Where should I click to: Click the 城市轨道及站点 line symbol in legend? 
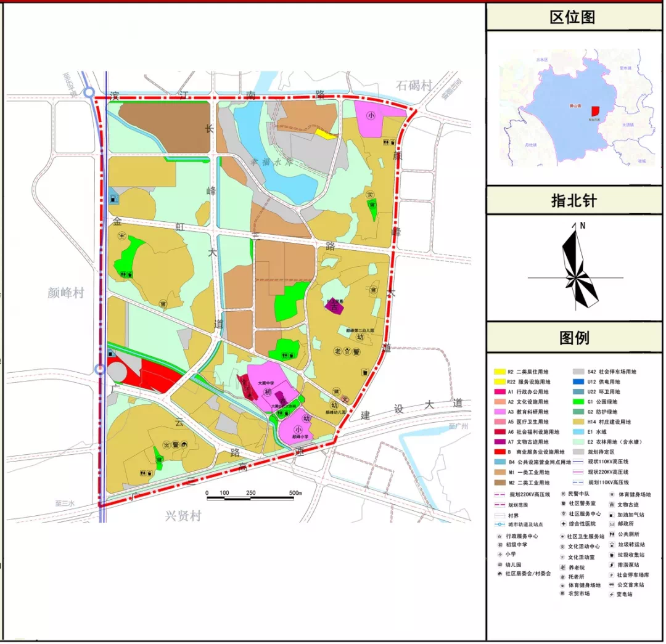(499, 524)
